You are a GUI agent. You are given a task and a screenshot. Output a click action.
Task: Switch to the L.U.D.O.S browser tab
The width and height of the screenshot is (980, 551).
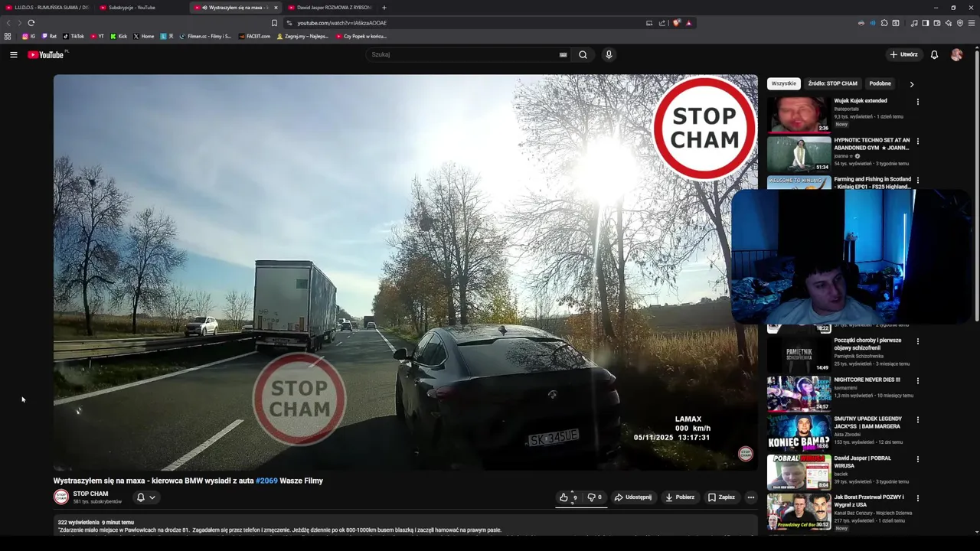47,8
